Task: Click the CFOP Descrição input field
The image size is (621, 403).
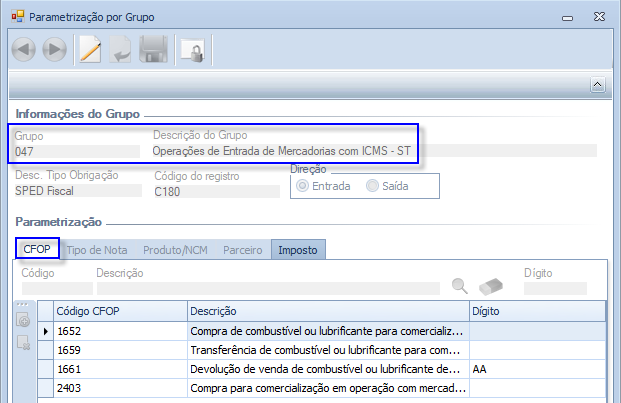Action: [268, 289]
